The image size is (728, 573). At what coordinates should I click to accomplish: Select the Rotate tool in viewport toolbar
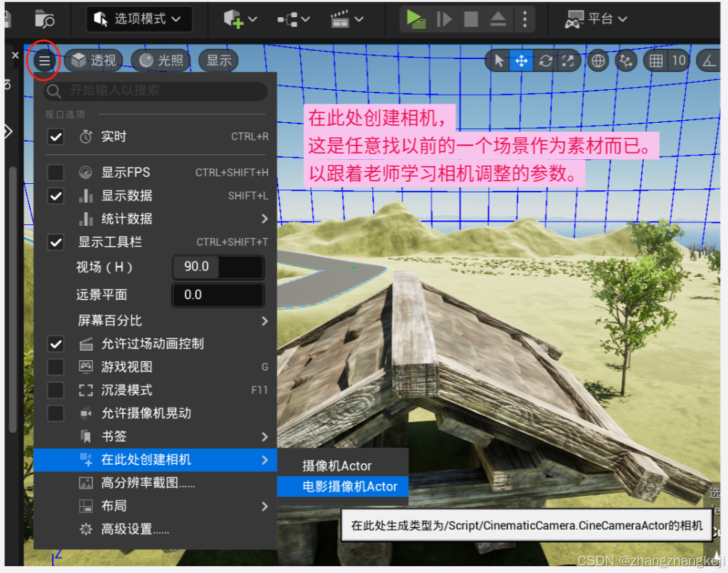tap(545, 61)
